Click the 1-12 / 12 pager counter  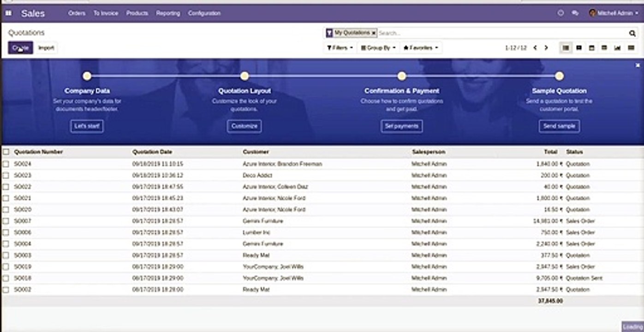[x=516, y=48]
